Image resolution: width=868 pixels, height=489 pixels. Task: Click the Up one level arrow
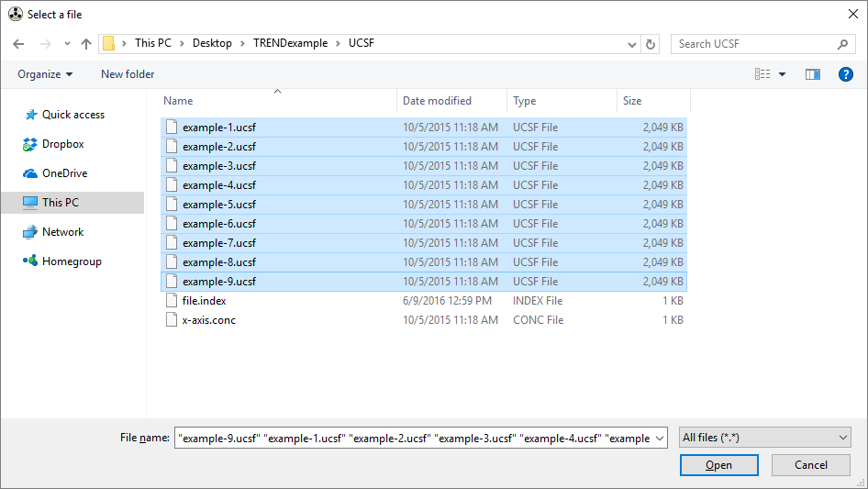click(x=86, y=44)
